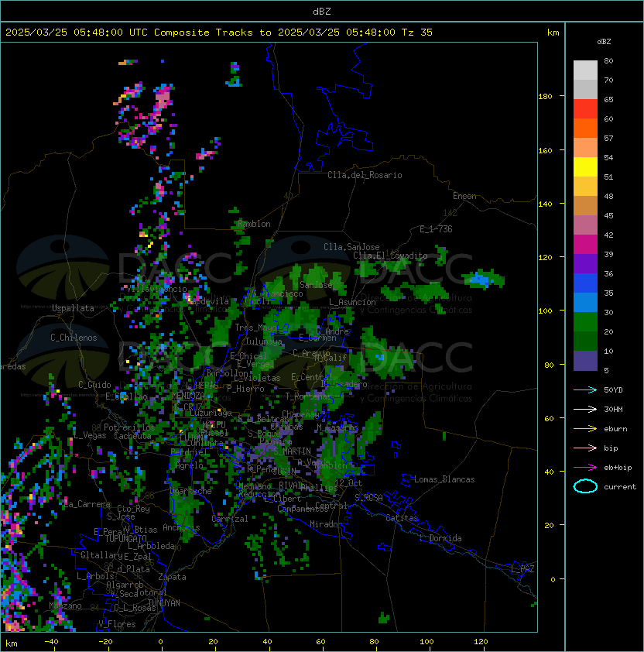Click the 'Tulumaya' map label

click(264, 341)
